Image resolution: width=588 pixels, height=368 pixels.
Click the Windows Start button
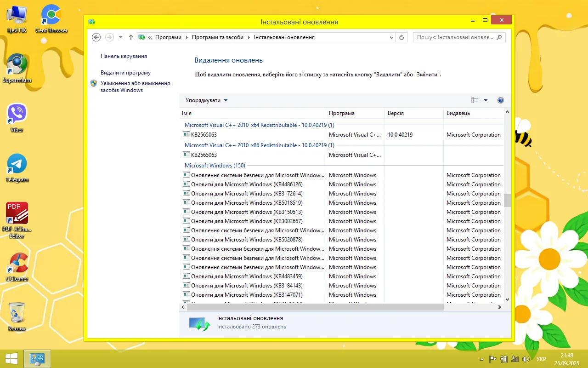pyautogui.click(x=11, y=359)
